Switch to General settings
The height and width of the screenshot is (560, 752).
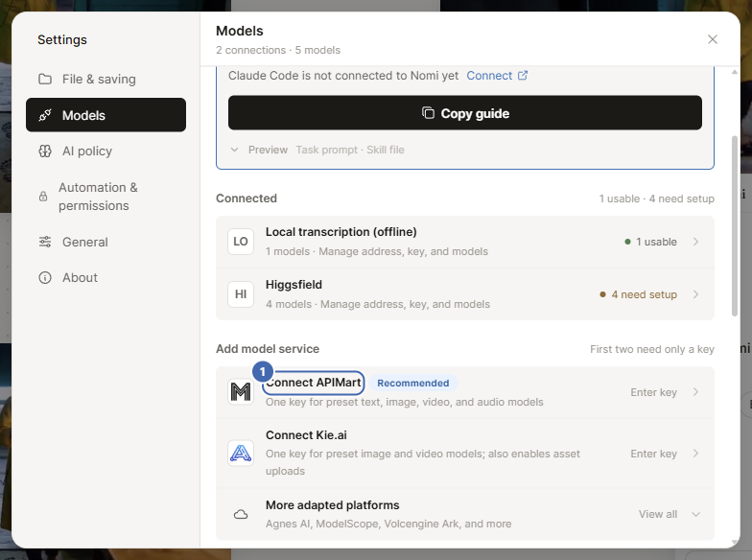pyautogui.click(x=106, y=242)
